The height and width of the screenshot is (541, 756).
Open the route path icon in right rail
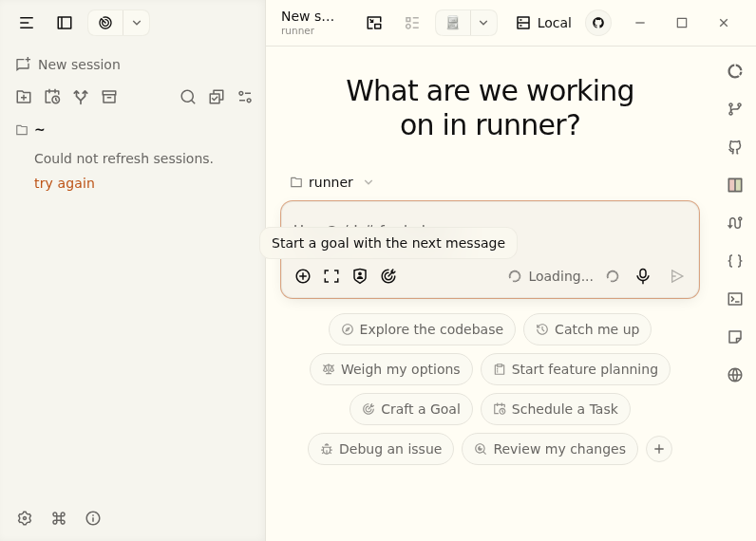click(735, 223)
